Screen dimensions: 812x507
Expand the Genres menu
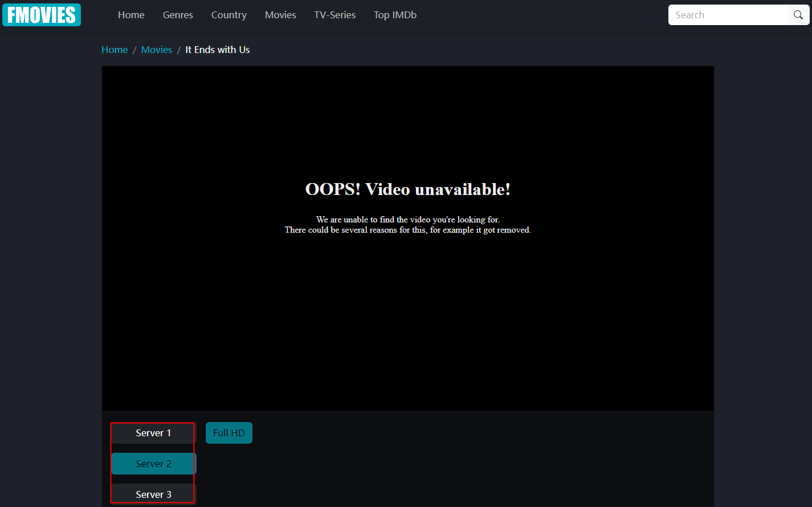click(x=178, y=15)
